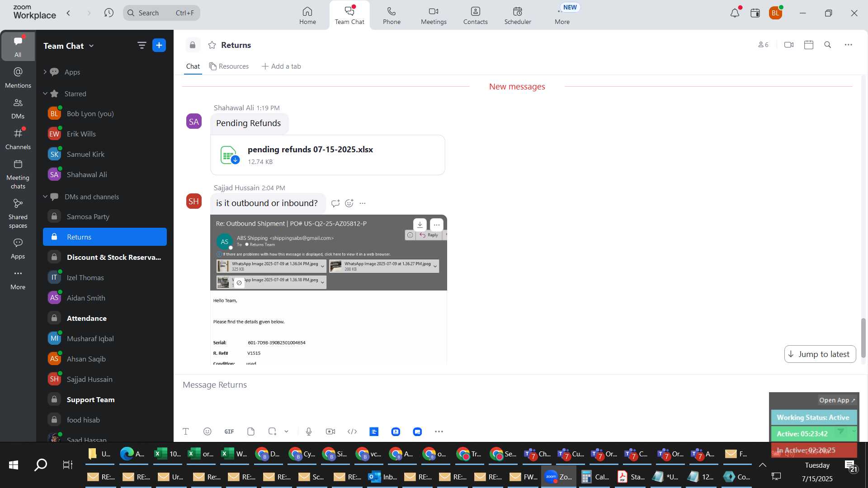Image resolution: width=868 pixels, height=488 pixels.
Task: Open the text formatting tool
Action: pos(186,432)
